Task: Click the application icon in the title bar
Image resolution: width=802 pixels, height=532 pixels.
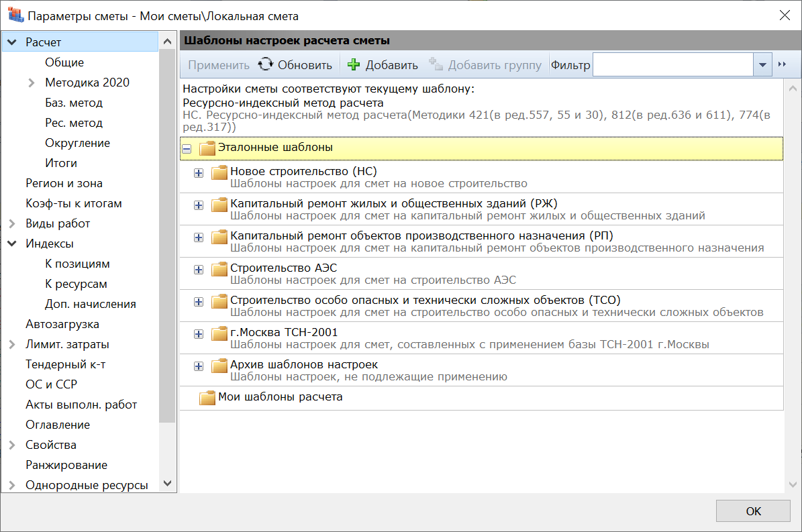Action: pos(15,15)
